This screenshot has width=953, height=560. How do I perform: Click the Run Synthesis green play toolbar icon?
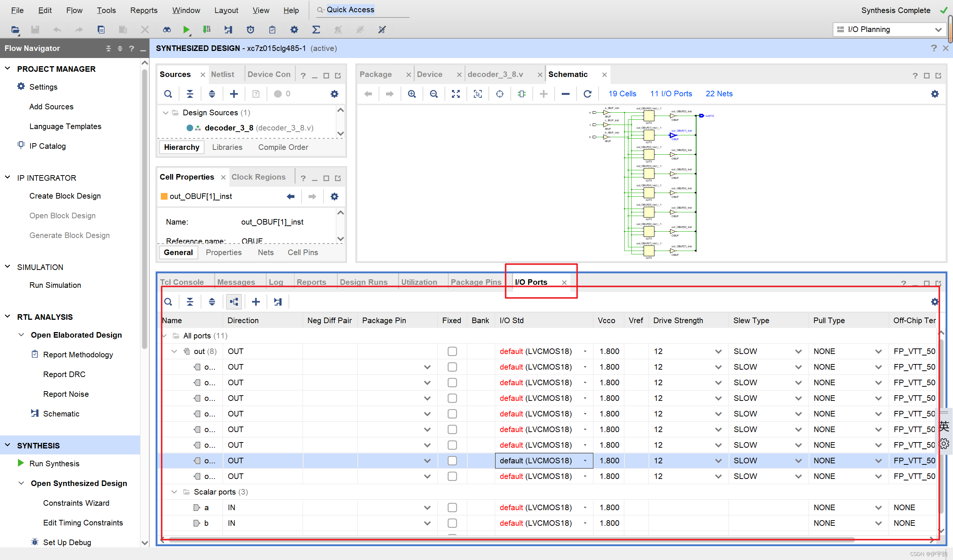point(186,29)
